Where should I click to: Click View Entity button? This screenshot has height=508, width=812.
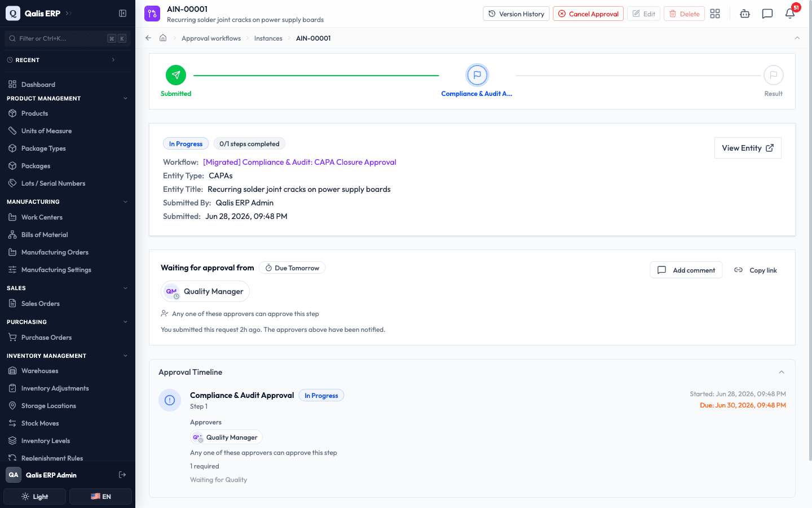748,148
